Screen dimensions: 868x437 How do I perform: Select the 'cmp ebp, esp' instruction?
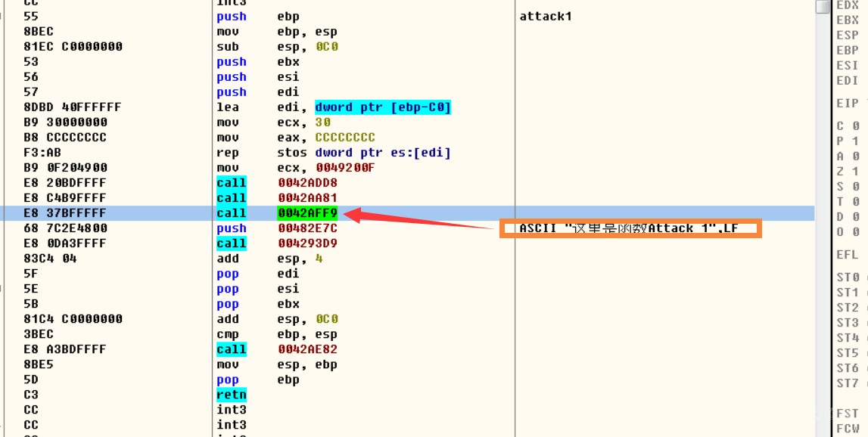(x=277, y=334)
